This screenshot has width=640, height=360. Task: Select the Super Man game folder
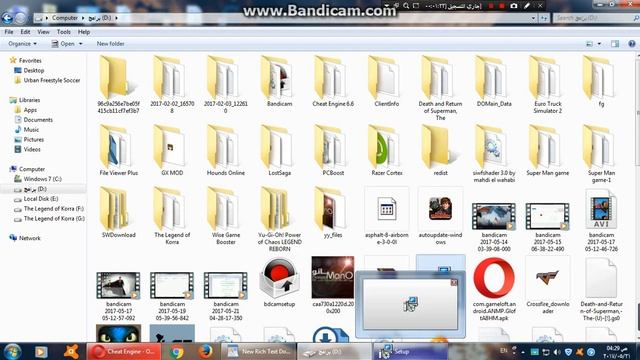[x=547, y=151]
